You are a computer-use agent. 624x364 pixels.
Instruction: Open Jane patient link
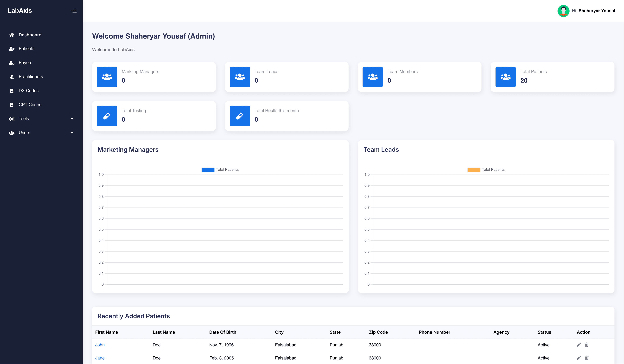(x=100, y=358)
